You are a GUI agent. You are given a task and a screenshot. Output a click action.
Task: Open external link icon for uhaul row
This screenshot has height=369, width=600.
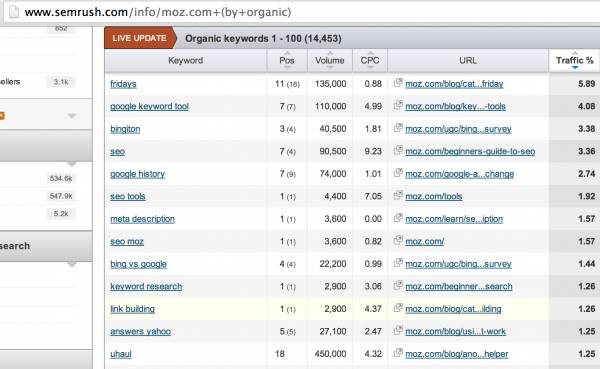click(x=398, y=353)
